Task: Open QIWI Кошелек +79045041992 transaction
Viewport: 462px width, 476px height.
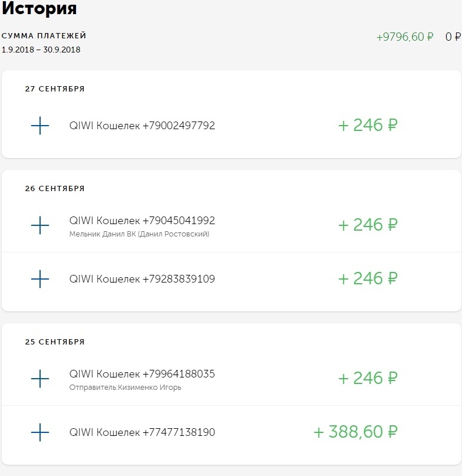Action: [x=142, y=221]
